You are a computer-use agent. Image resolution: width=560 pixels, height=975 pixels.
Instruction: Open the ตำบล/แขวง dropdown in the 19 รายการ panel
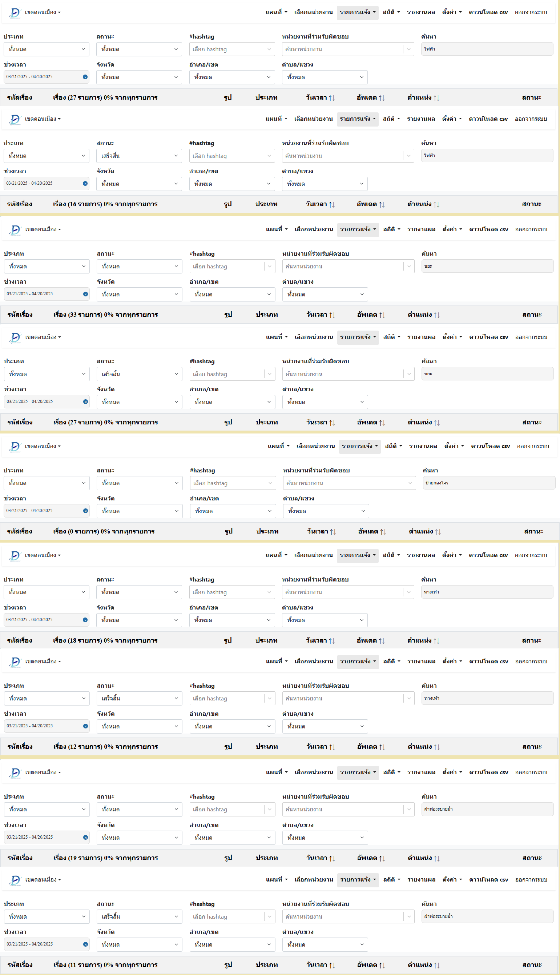(x=325, y=838)
